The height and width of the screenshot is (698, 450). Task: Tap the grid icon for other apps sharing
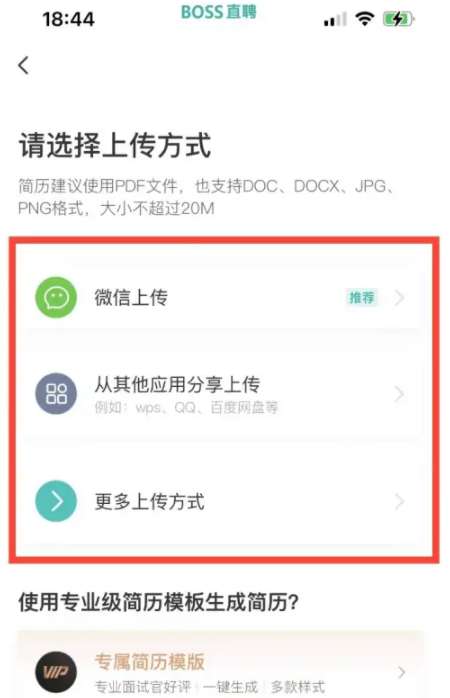pos(56,394)
